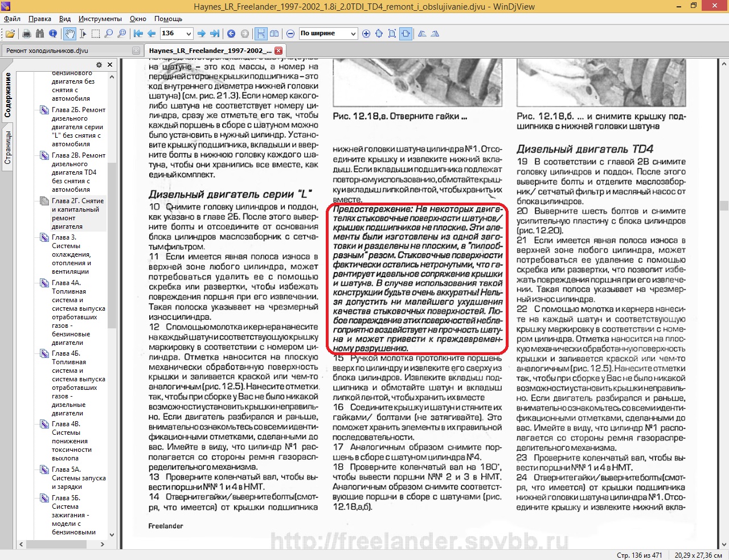Open contents item Глава 2В. Ремонт TD4

tap(79, 172)
